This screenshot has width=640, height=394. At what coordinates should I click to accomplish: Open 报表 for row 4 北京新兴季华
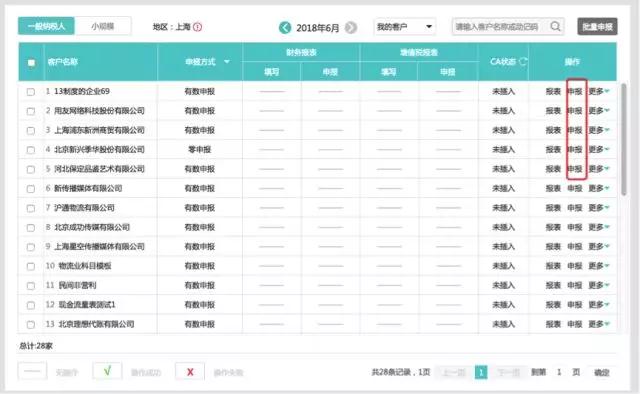553,149
